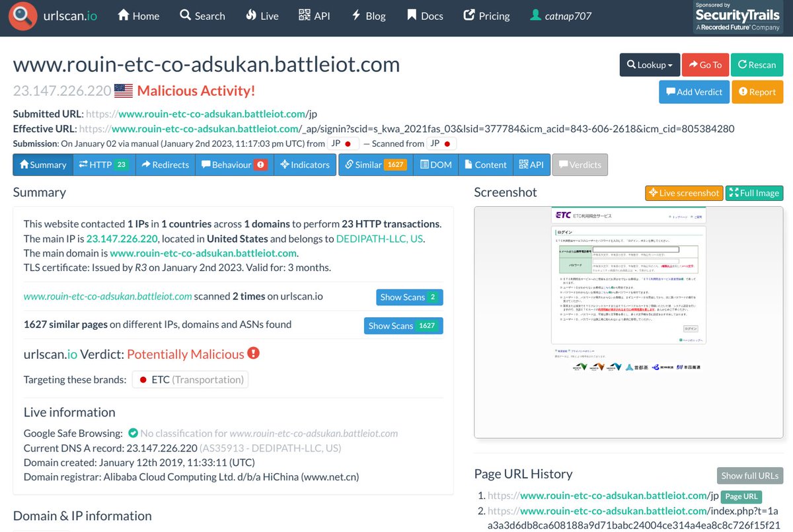Click the Home house icon
Viewport: 793px width, 532px height.
(x=124, y=15)
